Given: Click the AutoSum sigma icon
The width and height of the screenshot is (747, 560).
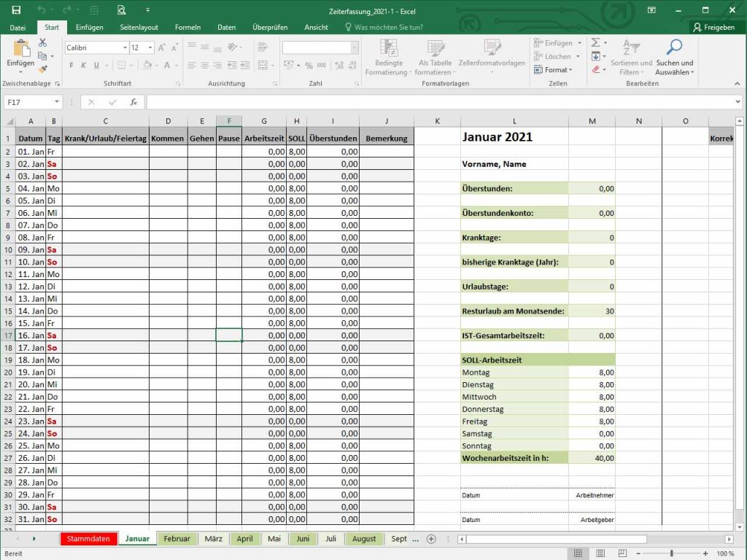Looking at the screenshot, I should click(x=596, y=42).
